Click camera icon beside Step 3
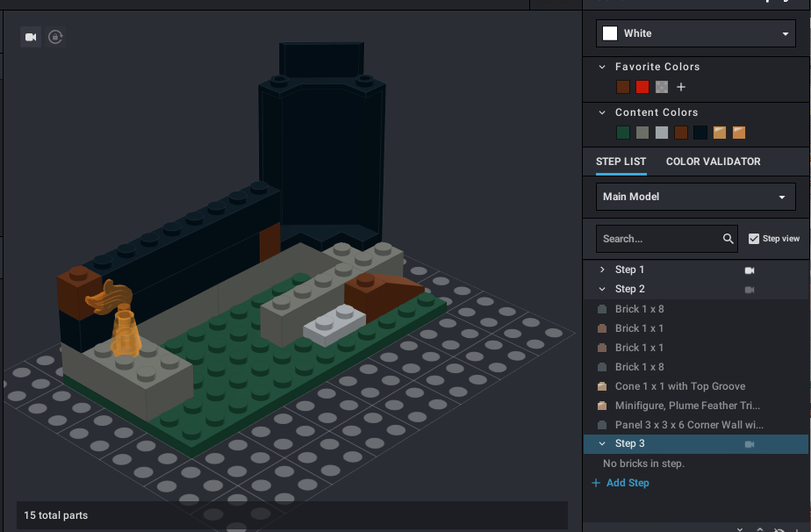Image resolution: width=811 pixels, height=532 pixels. (x=750, y=444)
